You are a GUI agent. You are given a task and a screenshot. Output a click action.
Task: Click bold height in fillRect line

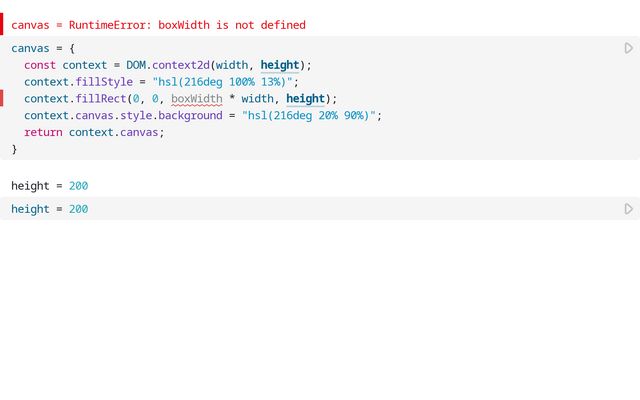coord(305,99)
